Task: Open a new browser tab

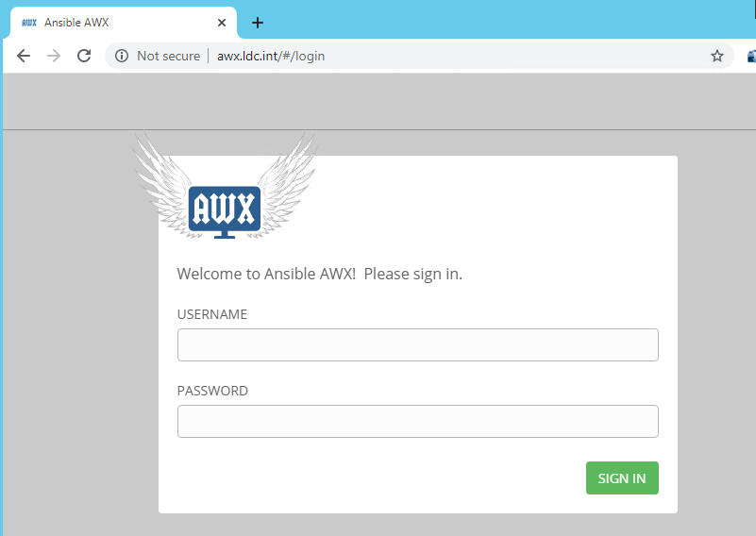Action: point(258,23)
